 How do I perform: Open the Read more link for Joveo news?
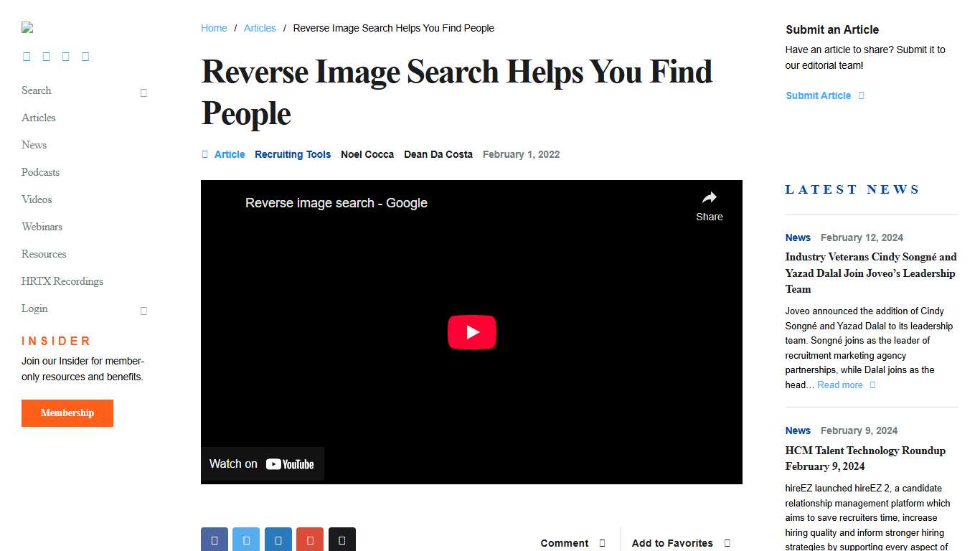[x=839, y=385]
